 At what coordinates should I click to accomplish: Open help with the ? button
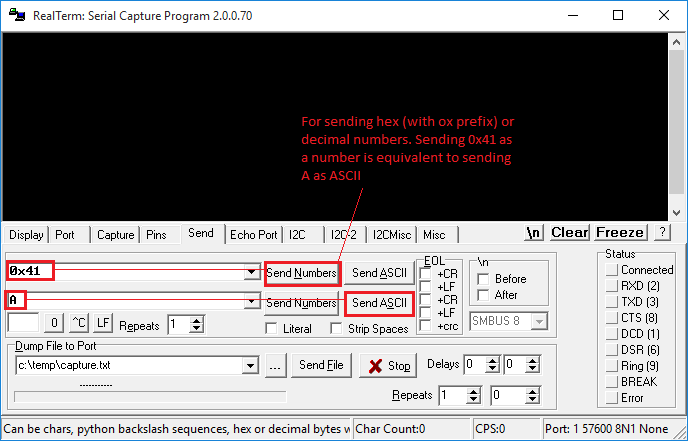[662, 233]
